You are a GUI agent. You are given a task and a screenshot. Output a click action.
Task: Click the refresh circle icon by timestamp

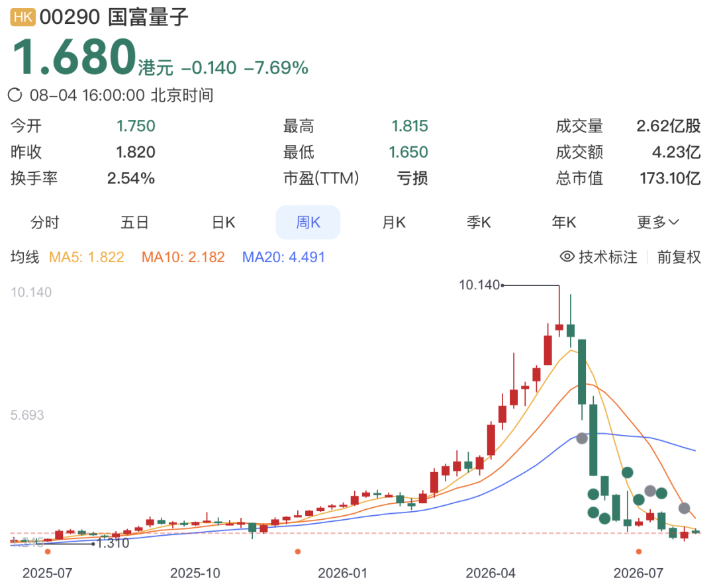pos(15,95)
